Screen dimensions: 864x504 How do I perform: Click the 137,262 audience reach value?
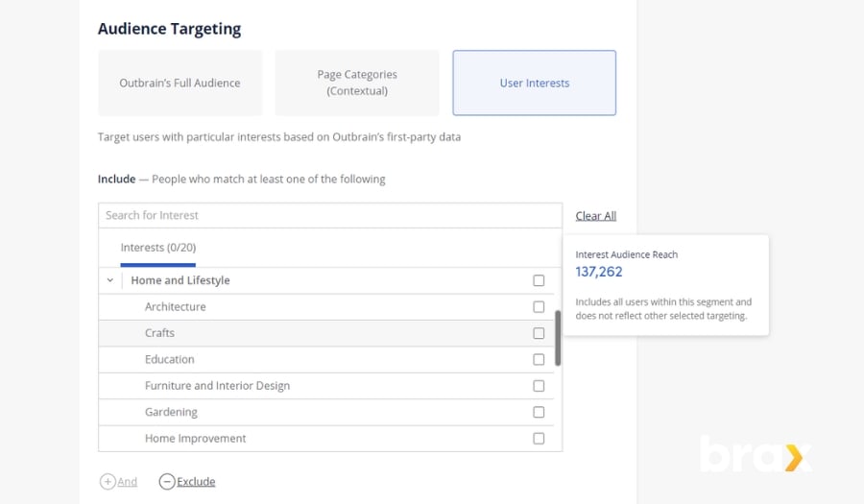(599, 272)
